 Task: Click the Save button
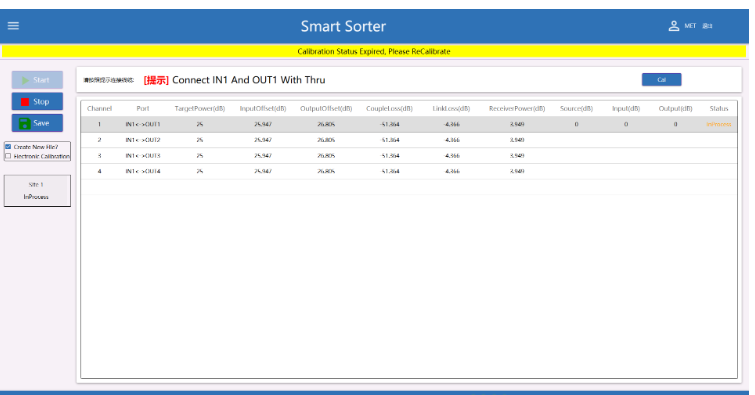click(37, 123)
